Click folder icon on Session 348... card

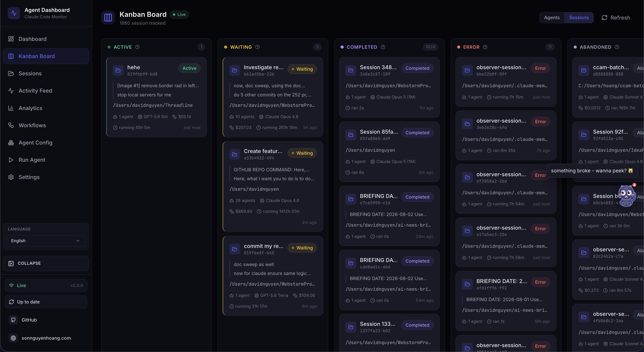pyautogui.click(x=351, y=70)
